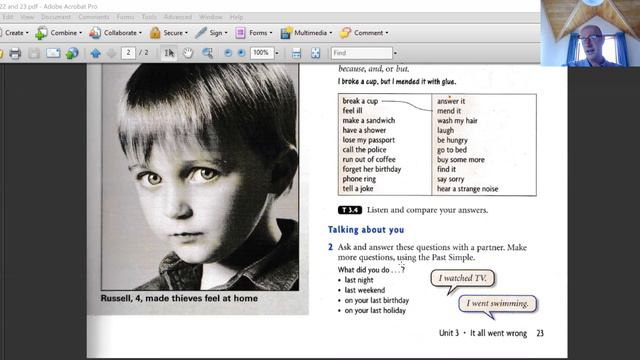Viewport: 640px width, 360px height.
Task: Click the Print icon
Action: [15, 53]
